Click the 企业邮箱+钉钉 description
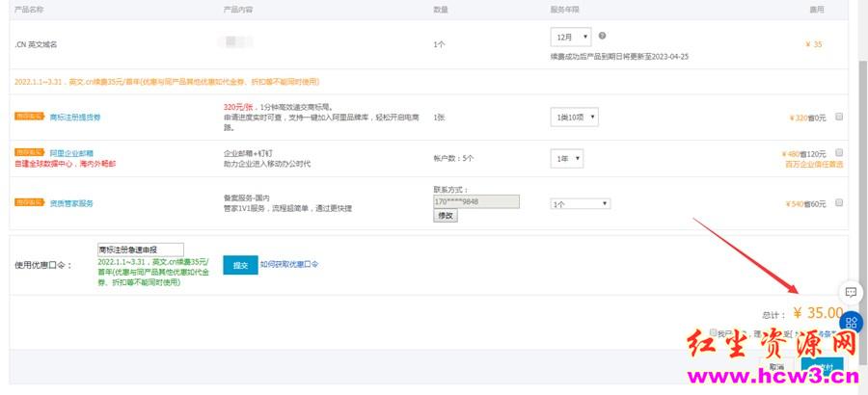The width and height of the screenshot is (868, 395). point(248,153)
